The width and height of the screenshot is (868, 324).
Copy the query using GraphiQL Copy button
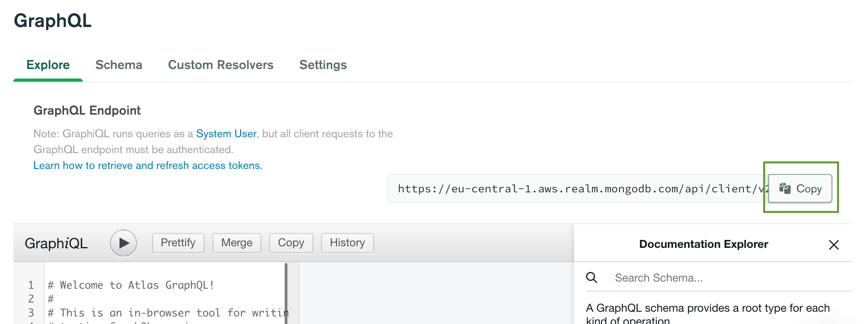pos(291,243)
